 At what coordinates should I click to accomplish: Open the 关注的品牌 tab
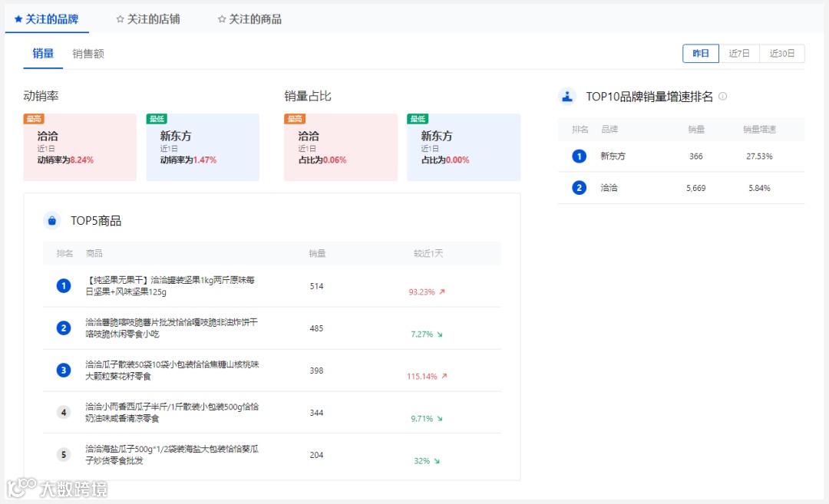[x=47, y=19]
